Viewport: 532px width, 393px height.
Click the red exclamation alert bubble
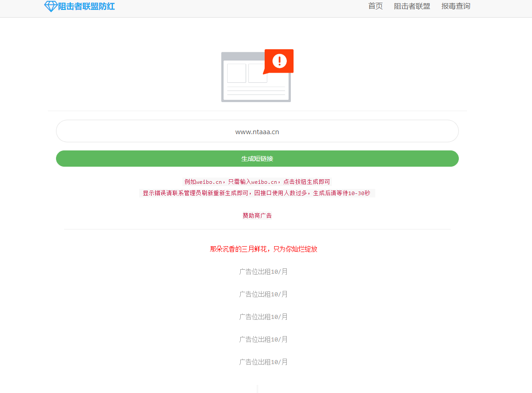[279, 61]
